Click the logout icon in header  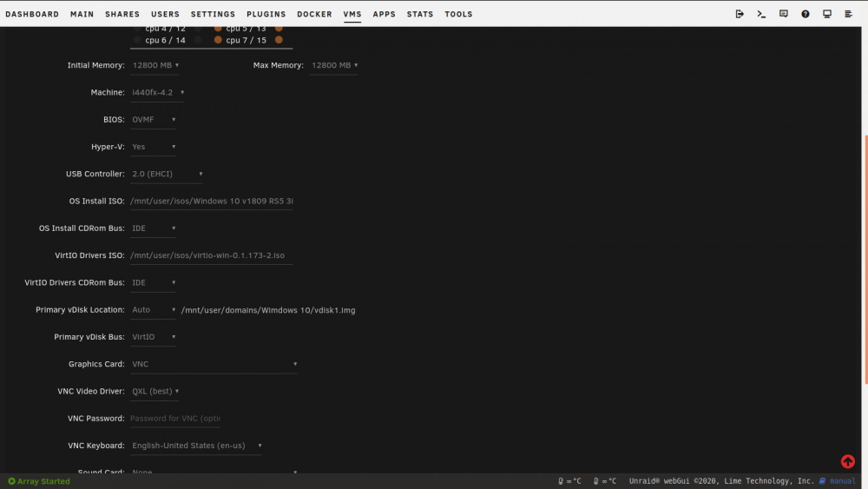(x=740, y=14)
